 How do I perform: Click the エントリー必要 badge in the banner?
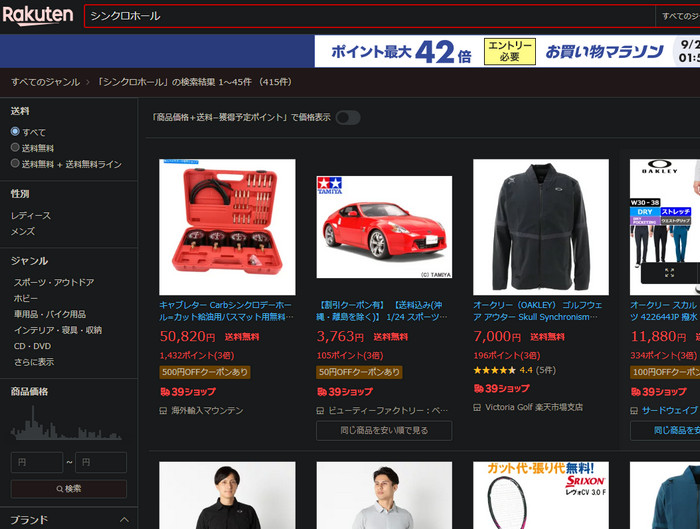pos(509,51)
